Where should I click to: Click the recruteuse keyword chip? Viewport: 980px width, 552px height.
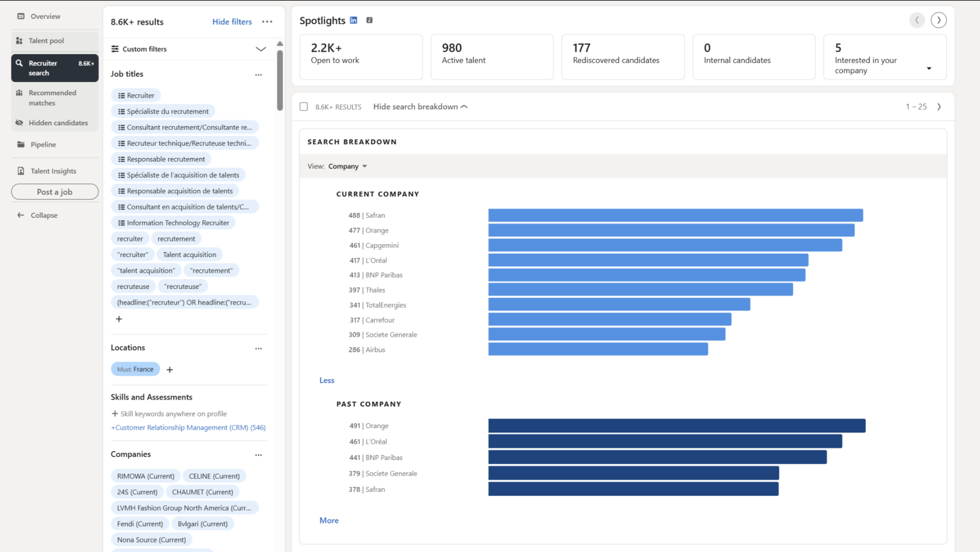(133, 286)
